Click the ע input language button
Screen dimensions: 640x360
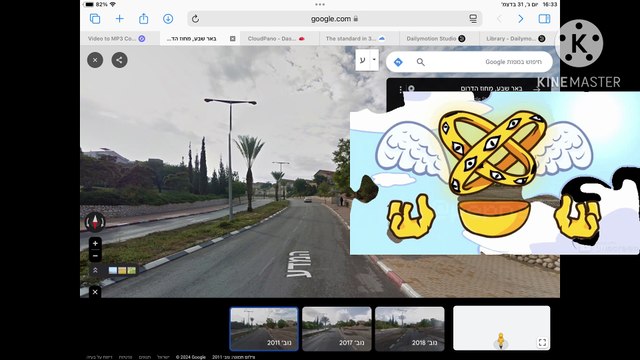(362, 60)
